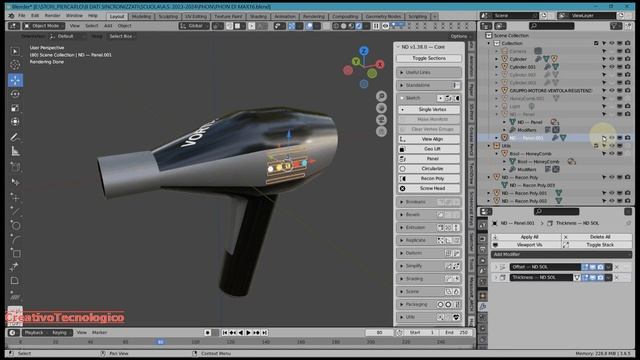This screenshot has height=360, width=640.
Task: Choose the Select Box tool in the left toolbar
Action: click(15, 51)
